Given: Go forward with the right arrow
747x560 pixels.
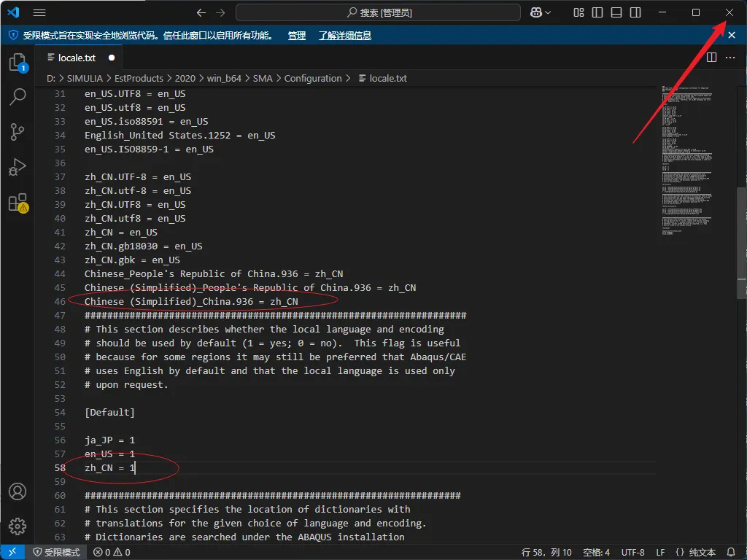Looking at the screenshot, I should pos(220,13).
